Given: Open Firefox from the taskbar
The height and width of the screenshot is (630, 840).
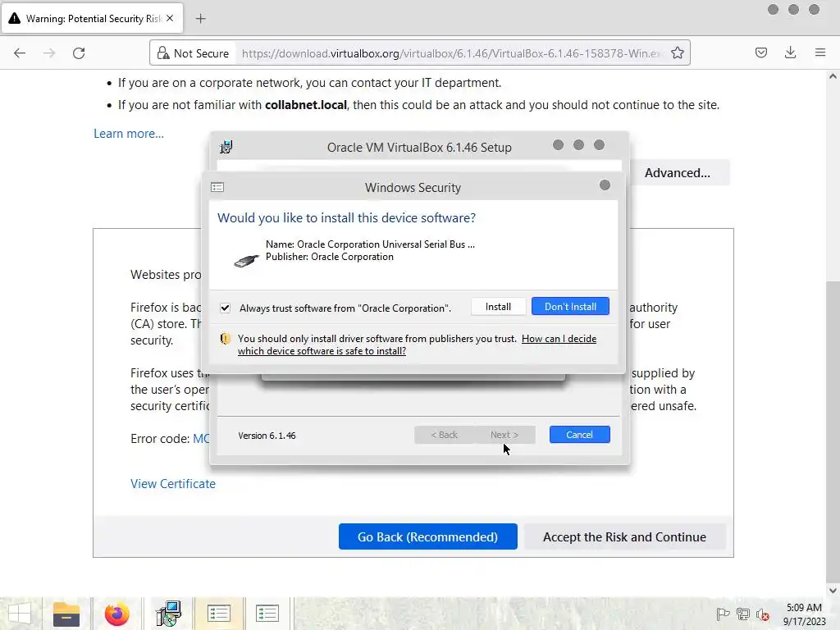Looking at the screenshot, I should pos(116,614).
